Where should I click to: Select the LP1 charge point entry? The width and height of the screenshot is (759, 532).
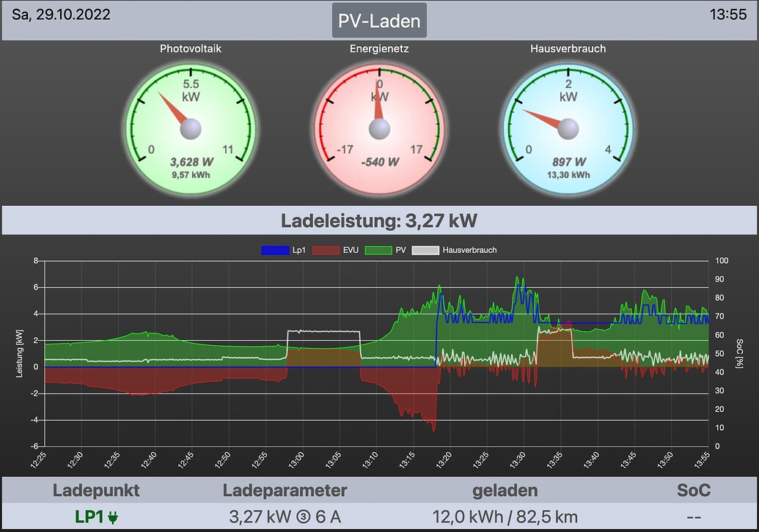pos(90,517)
